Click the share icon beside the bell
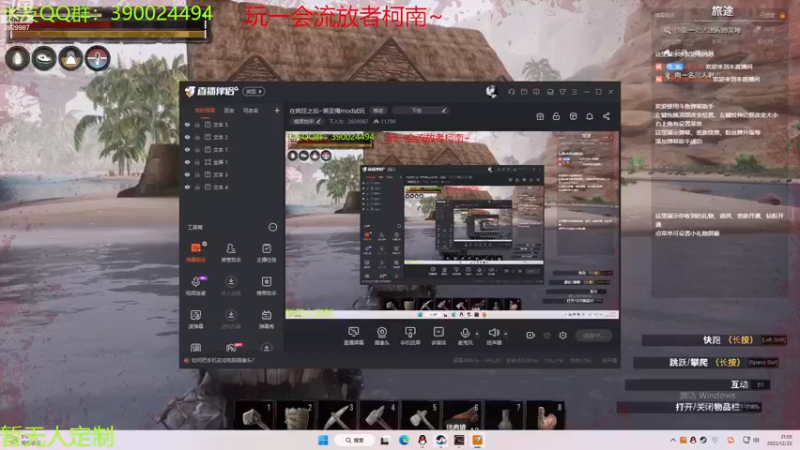Viewport: 800px width, 450px height. 606,116
